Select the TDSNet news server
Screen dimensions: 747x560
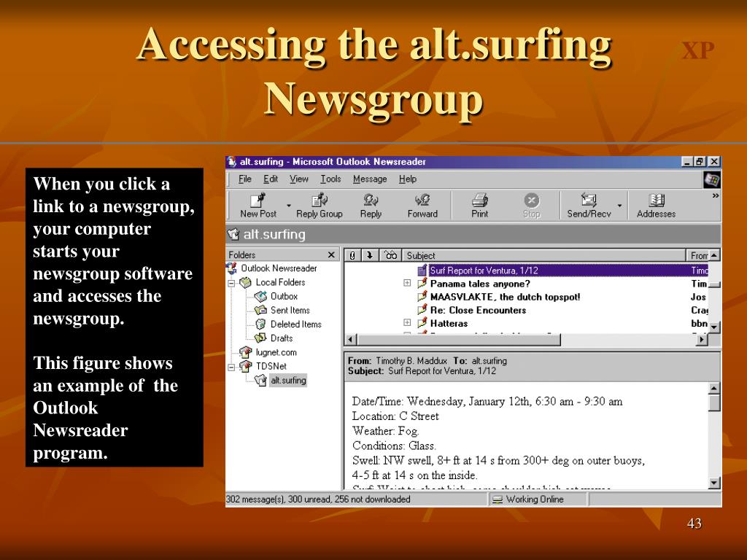[271, 366]
